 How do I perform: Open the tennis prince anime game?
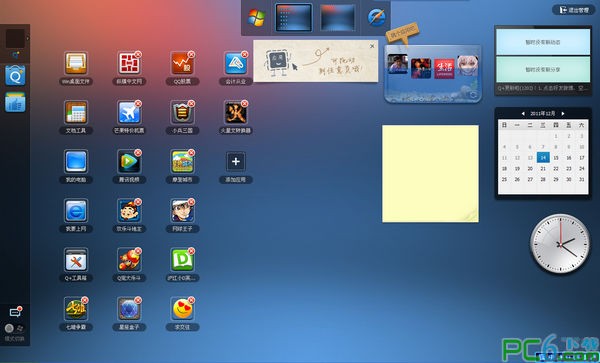182,211
